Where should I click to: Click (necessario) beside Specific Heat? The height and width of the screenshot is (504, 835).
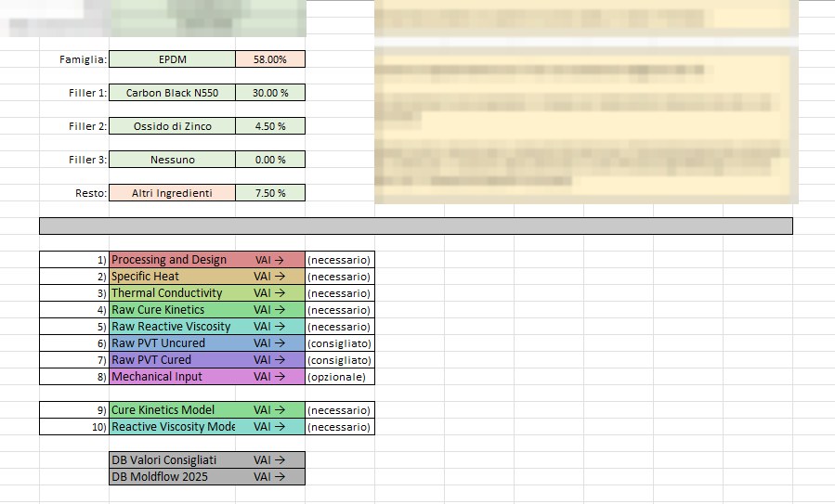pos(340,277)
